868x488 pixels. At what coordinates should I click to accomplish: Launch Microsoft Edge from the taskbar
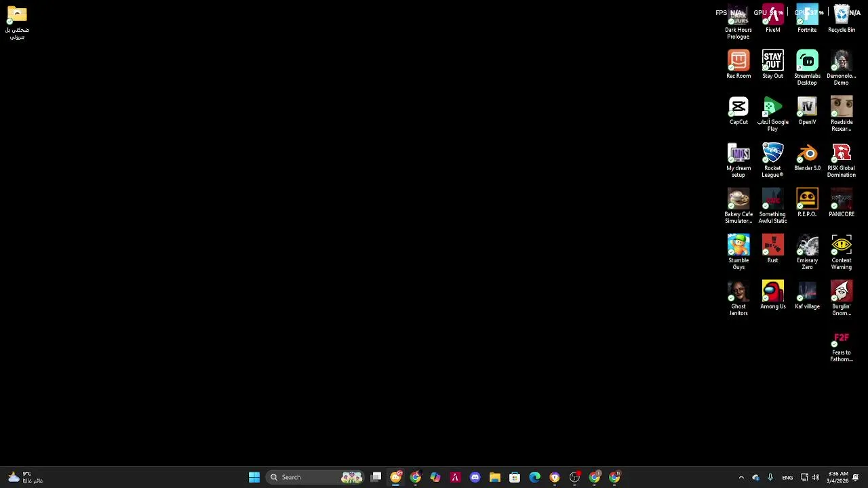534,477
